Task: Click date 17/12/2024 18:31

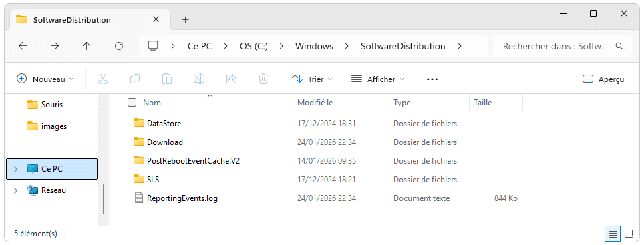Action: pos(326,124)
